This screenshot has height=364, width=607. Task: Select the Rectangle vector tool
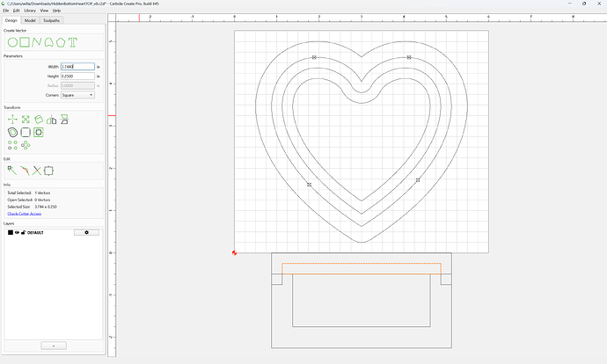click(x=25, y=42)
